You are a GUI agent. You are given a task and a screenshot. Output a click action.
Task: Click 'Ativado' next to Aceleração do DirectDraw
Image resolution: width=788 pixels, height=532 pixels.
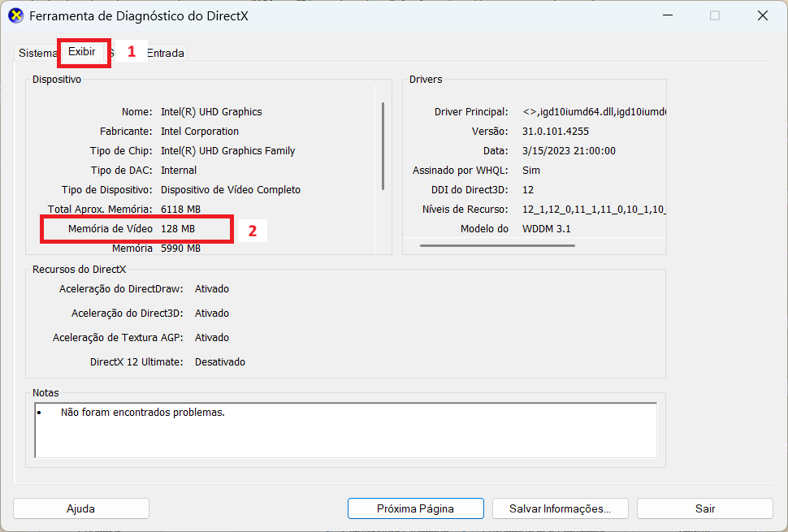[212, 289]
